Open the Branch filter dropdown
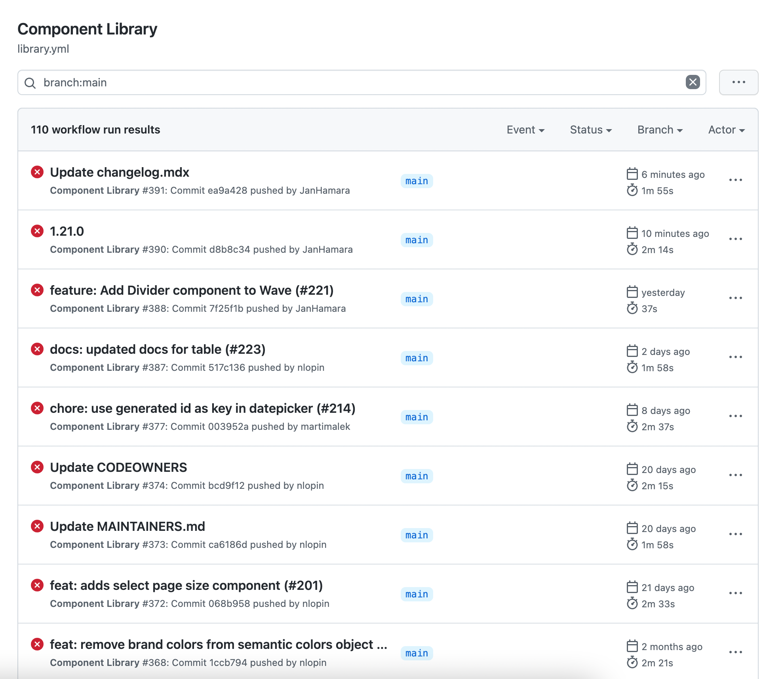This screenshot has height=679, width=784. click(660, 130)
